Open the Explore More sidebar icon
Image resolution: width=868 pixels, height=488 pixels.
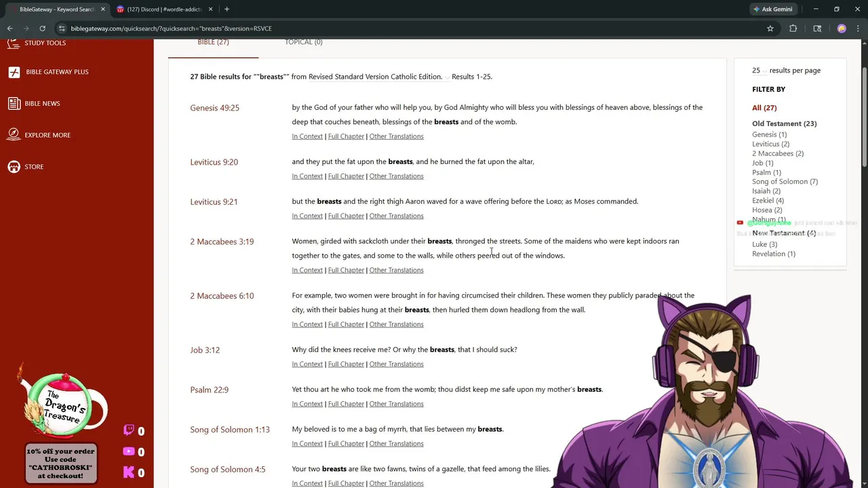point(14,135)
